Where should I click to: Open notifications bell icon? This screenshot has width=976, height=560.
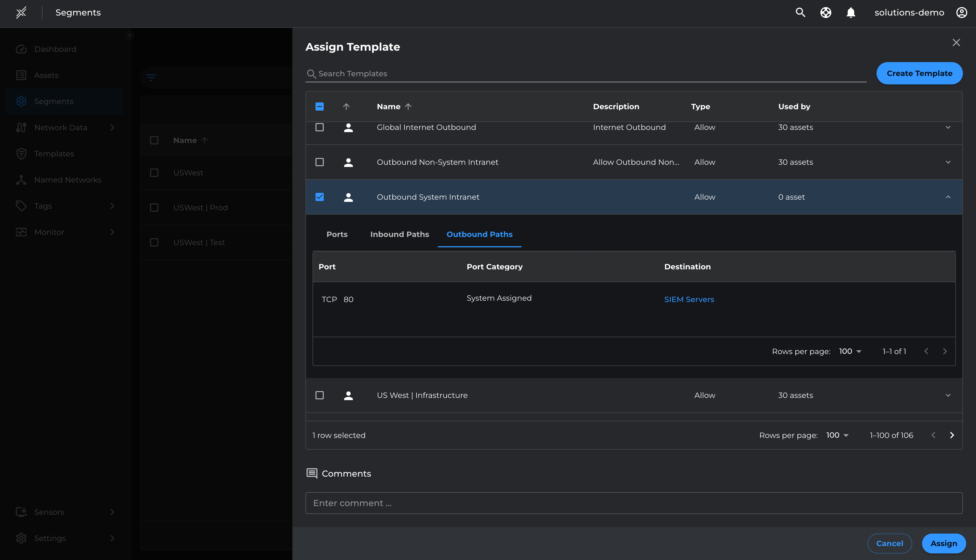point(851,13)
